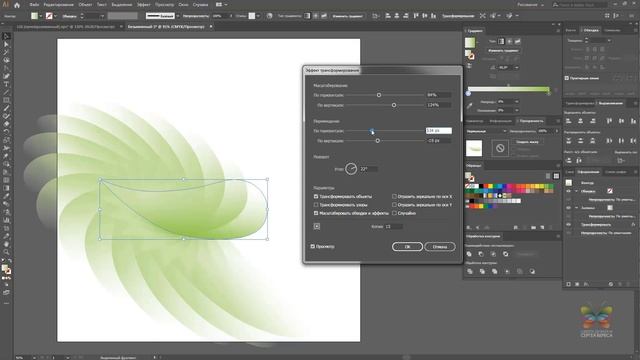This screenshot has height=360, width=640.
Task: Switch to the Transparency panel tab
Action: 532,121
